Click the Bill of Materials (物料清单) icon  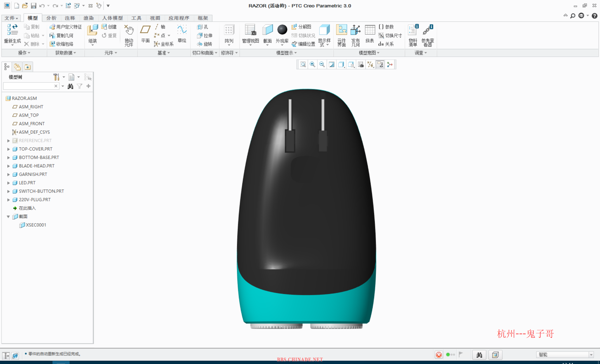[x=413, y=30]
